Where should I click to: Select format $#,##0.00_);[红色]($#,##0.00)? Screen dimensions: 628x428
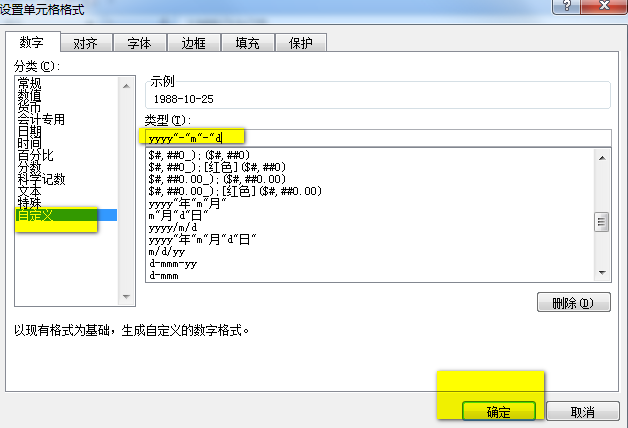[x=235, y=191]
